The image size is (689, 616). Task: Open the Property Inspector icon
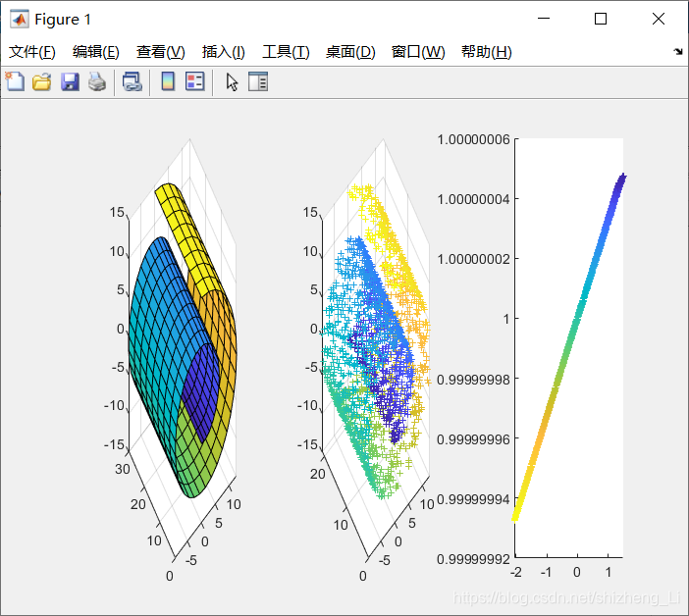click(x=258, y=81)
